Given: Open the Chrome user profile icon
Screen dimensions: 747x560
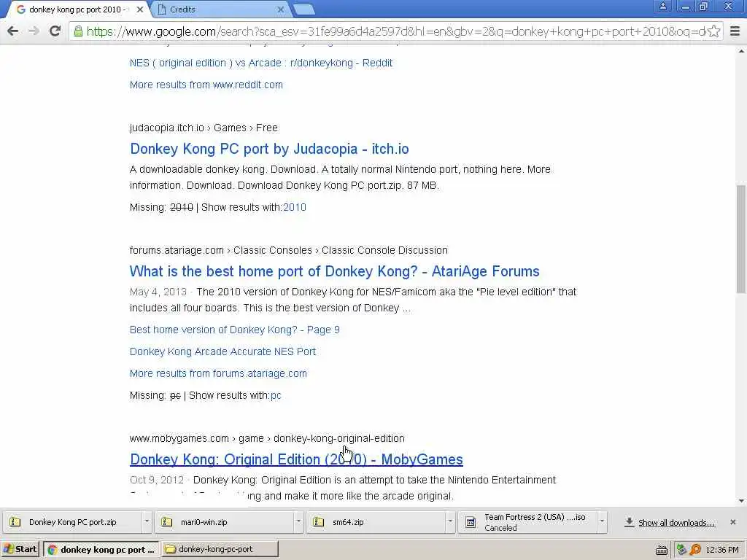Looking at the screenshot, I should (662, 6).
